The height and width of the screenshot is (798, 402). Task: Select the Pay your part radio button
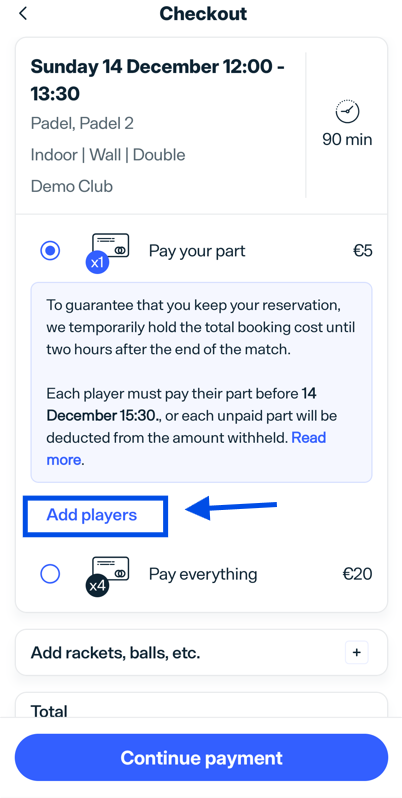50,250
